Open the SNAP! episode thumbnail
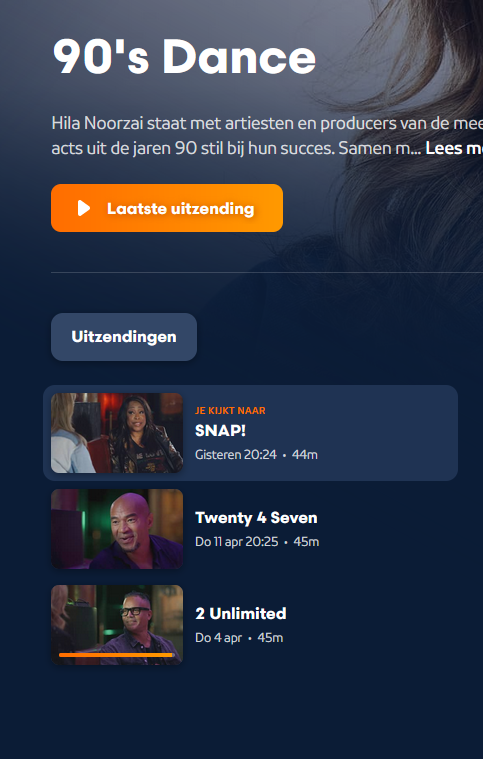483x759 pixels. (x=117, y=433)
